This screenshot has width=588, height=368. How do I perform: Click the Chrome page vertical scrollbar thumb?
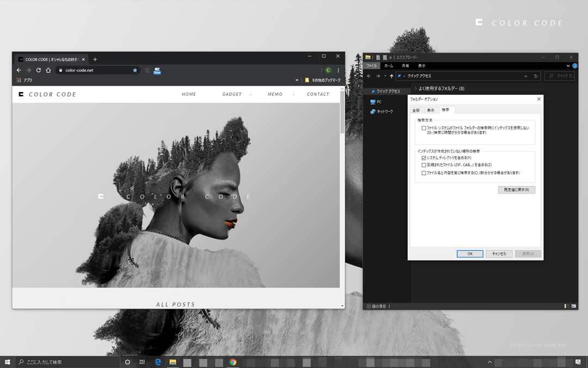coord(342,112)
